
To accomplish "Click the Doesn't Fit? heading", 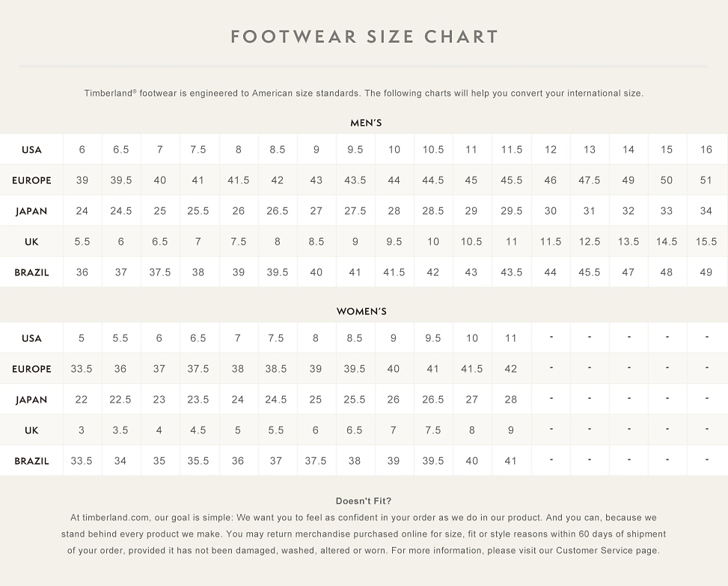I will coord(364,501).
